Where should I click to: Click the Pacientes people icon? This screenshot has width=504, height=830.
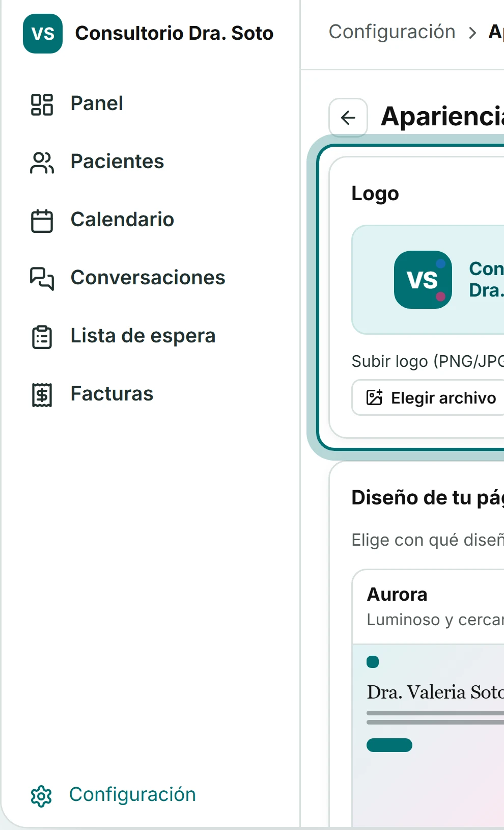pyautogui.click(x=42, y=163)
